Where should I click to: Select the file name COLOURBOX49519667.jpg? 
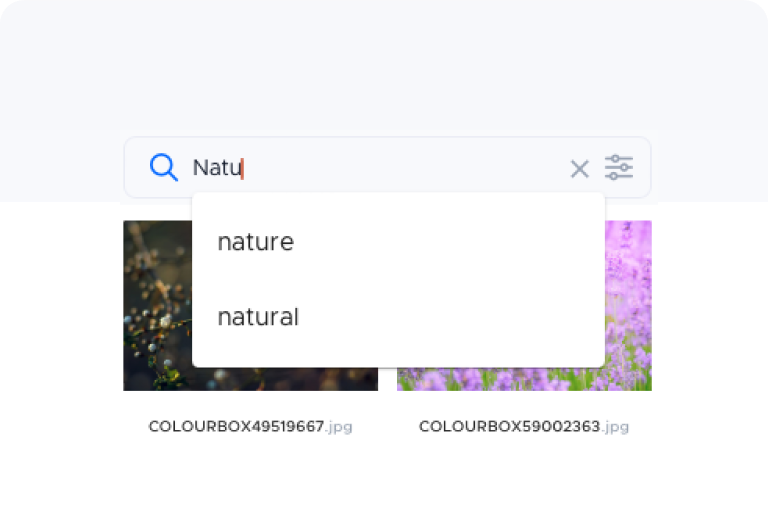pyautogui.click(x=250, y=426)
